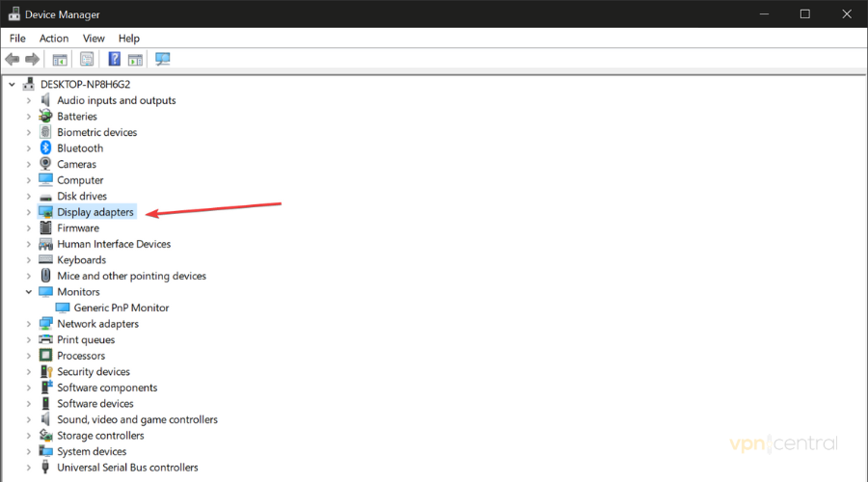
Task: Click the Bluetooth device icon
Action: pos(46,148)
